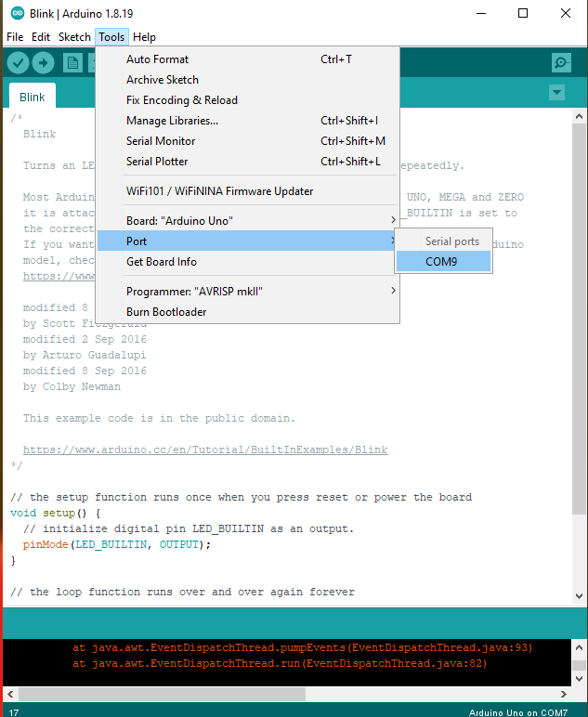Screen dimensions: 588x717
Task: Click the EventDispatchThread.run error line
Action: (280, 663)
